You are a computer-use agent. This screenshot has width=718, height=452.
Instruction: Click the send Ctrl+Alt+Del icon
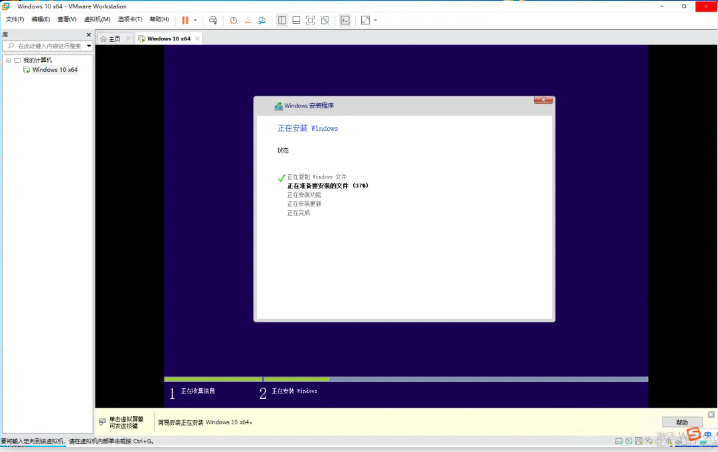(213, 20)
